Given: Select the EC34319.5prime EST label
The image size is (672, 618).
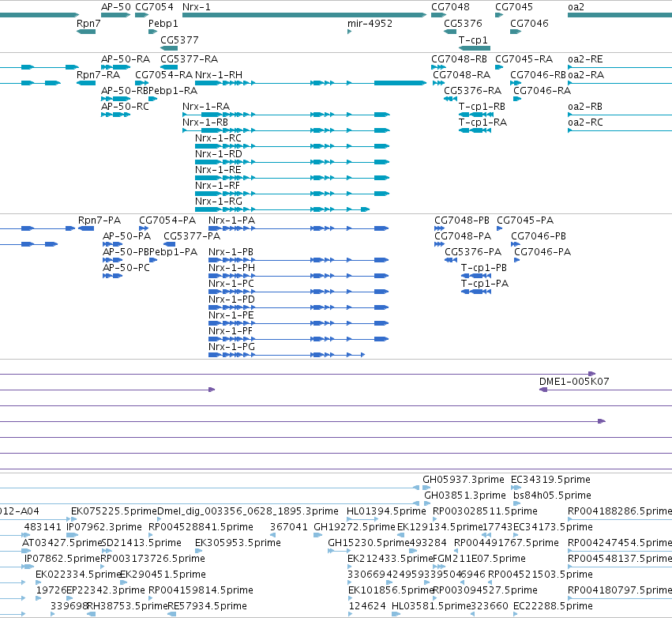Looking at the screenshot, I should pos(550,479).
